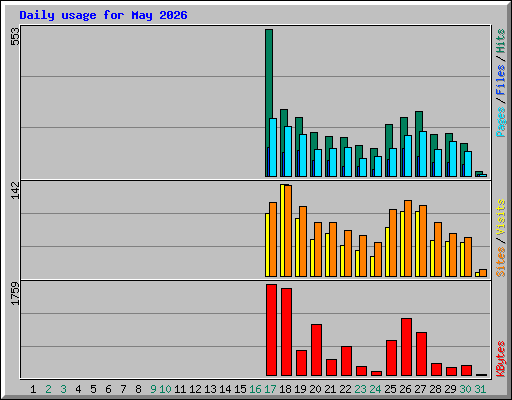This screenshot has width=512, height=400.
Task: Click day 6 on the axis
Action: point(108,389)
